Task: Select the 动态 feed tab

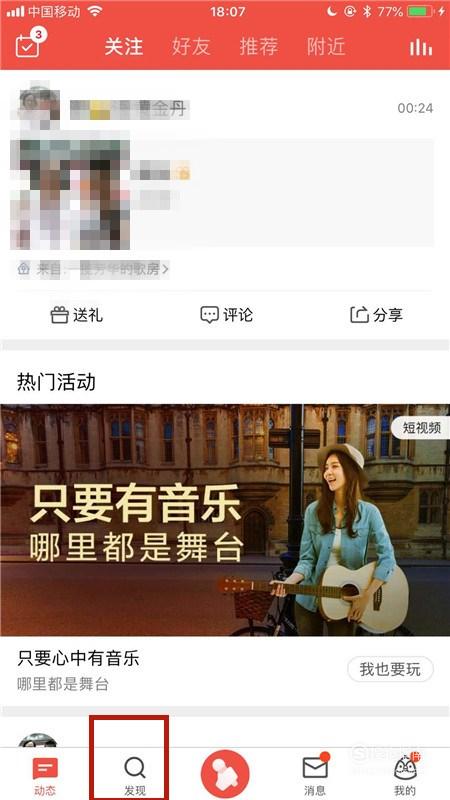Action: pyautogui.click(x=45, y=776)
